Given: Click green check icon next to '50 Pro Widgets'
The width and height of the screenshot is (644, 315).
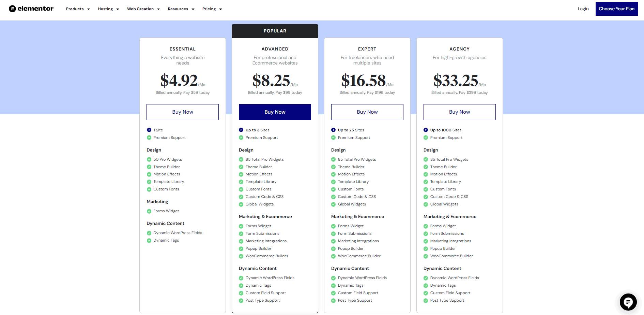Looking at the screenshot, I should pyautogui.click(x=149, y=159).
